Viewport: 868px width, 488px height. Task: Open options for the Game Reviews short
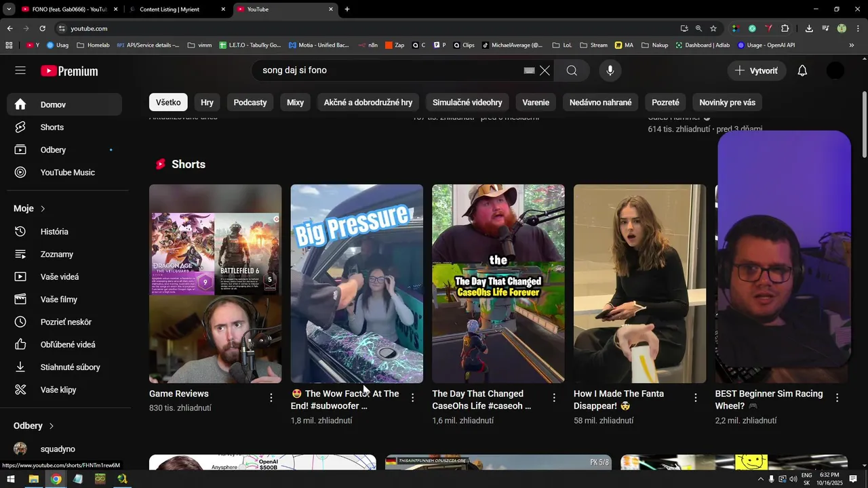(271, 398)
